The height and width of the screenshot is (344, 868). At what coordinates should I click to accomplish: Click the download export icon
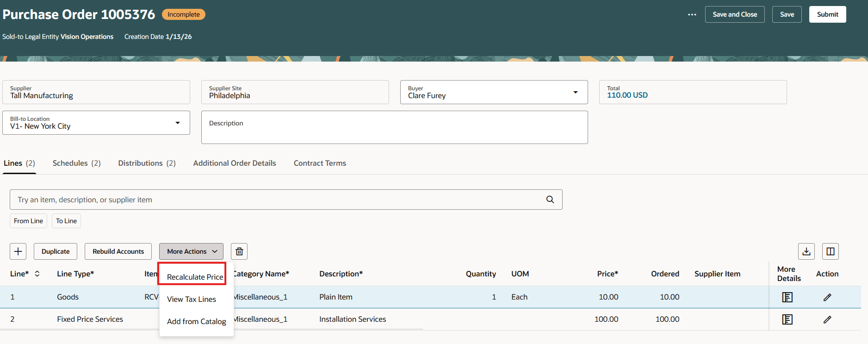click(x=806, y=251)
